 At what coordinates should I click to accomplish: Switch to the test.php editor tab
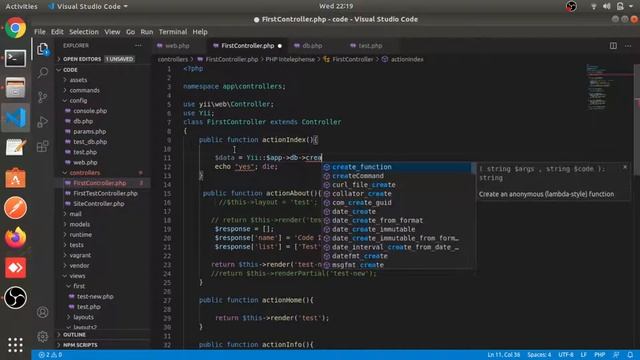(370, 46)
